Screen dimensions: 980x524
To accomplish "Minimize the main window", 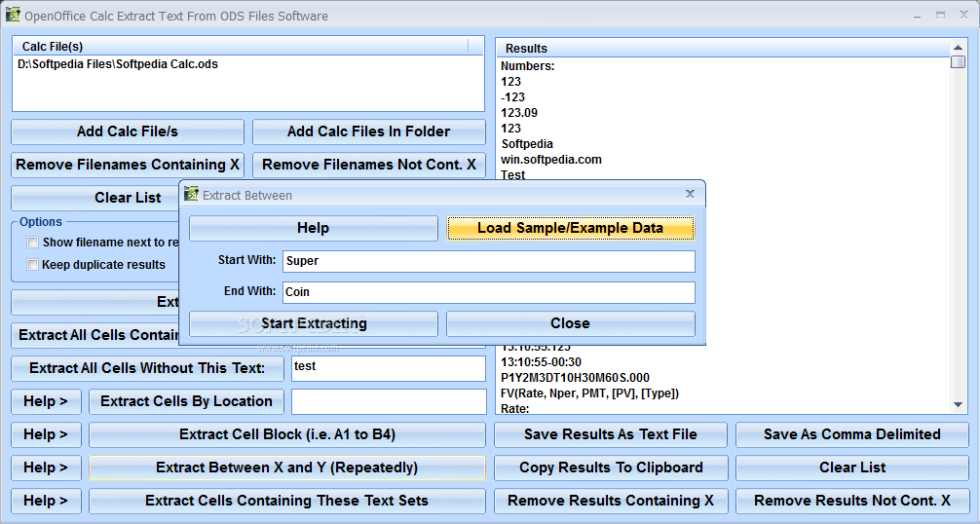I will [917, 16].
